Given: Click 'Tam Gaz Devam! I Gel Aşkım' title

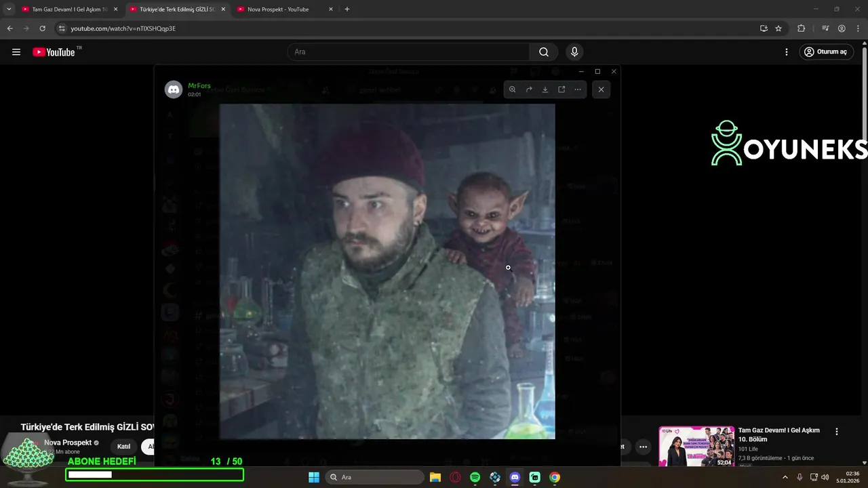Looking at the screenshot, I should [x=779, y=434].
